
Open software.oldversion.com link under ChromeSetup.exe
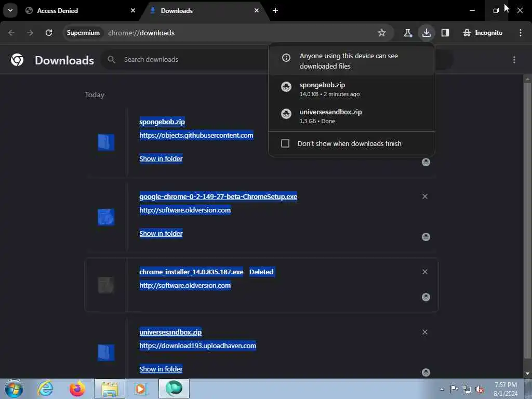[185, 210]
